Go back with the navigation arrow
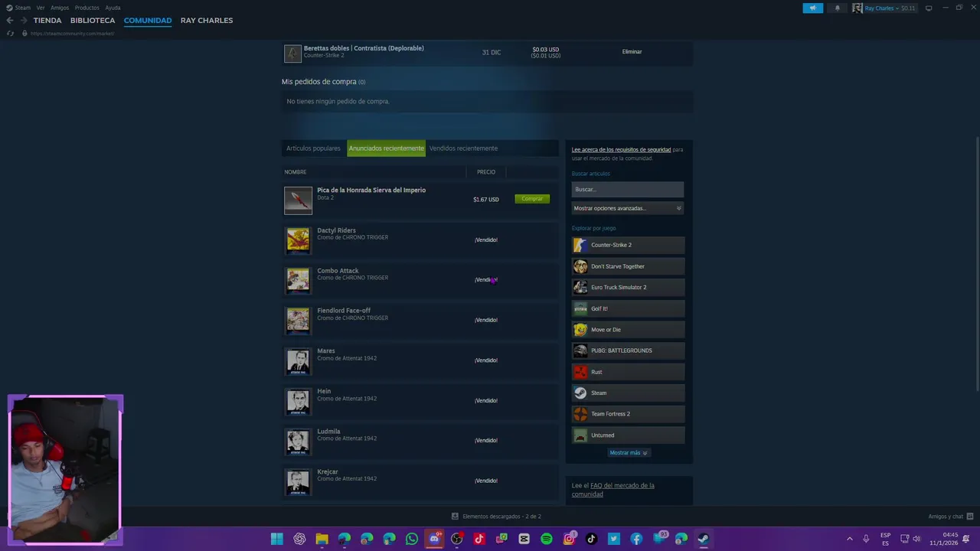Viewport: 980px width, 551px height. click(10, 21)
